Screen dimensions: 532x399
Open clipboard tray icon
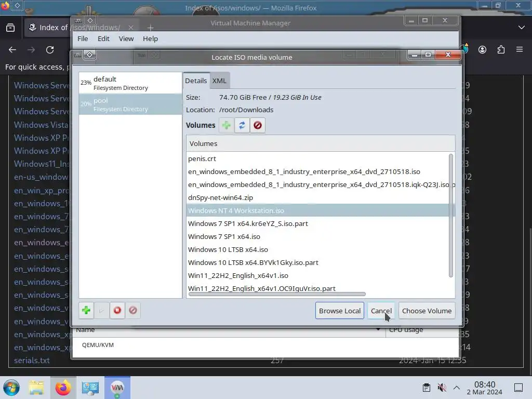pyautogui.click(x=427, y=388)
